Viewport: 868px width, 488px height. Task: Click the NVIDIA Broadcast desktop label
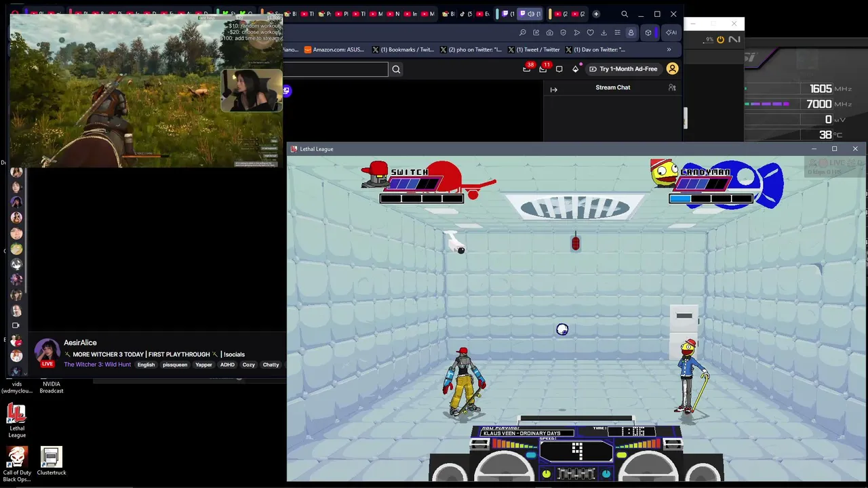[52, 388]
